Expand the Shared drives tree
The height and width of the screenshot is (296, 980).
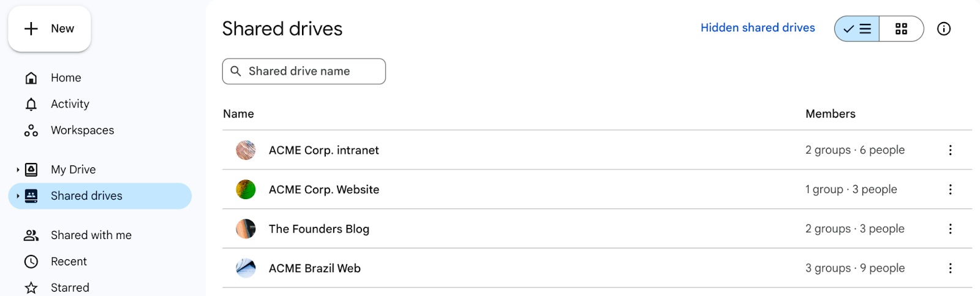[18, 196]
